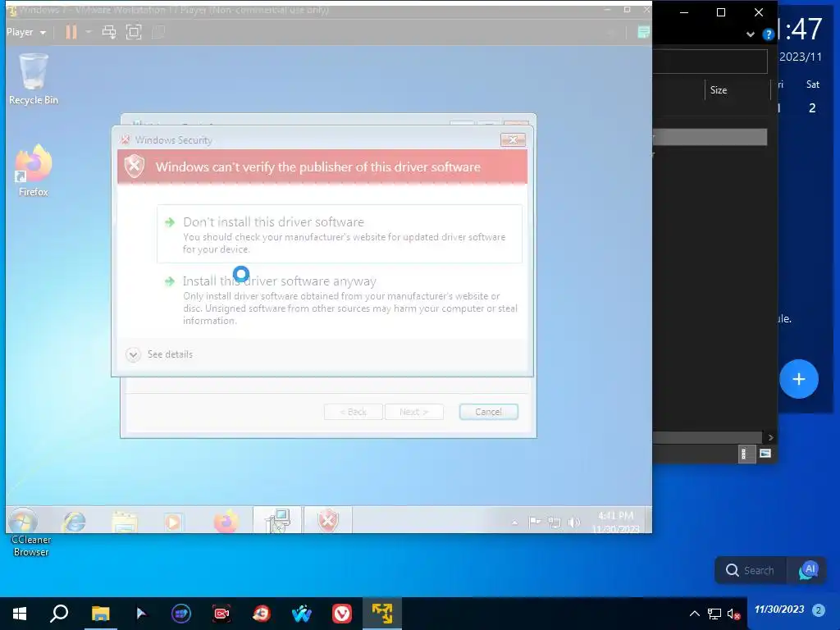Click the Unity mode icon in VMware toolbar

(158, 32)
